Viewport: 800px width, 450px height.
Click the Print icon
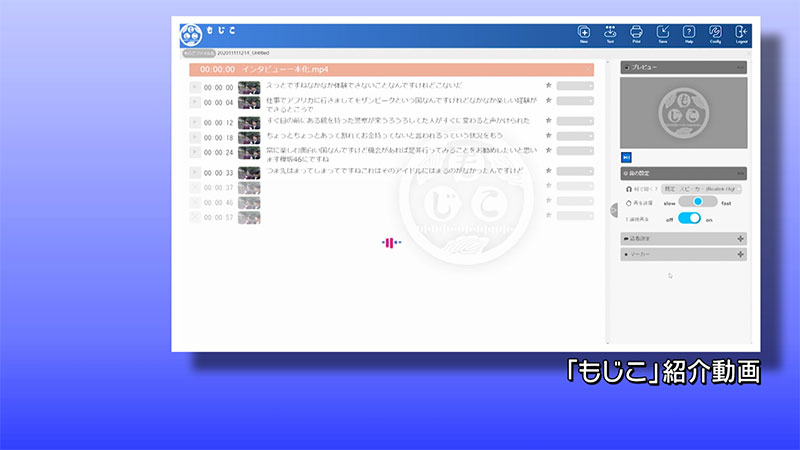(636, 34)
